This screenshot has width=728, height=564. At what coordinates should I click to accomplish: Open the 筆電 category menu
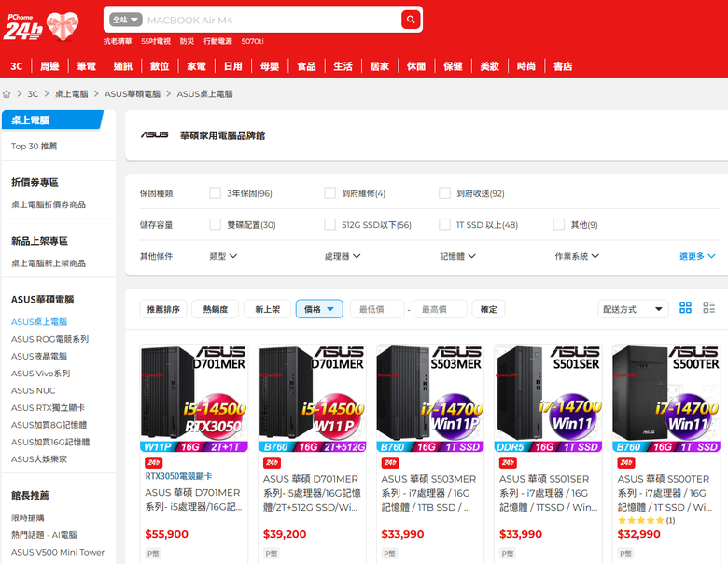pos(87,66)
